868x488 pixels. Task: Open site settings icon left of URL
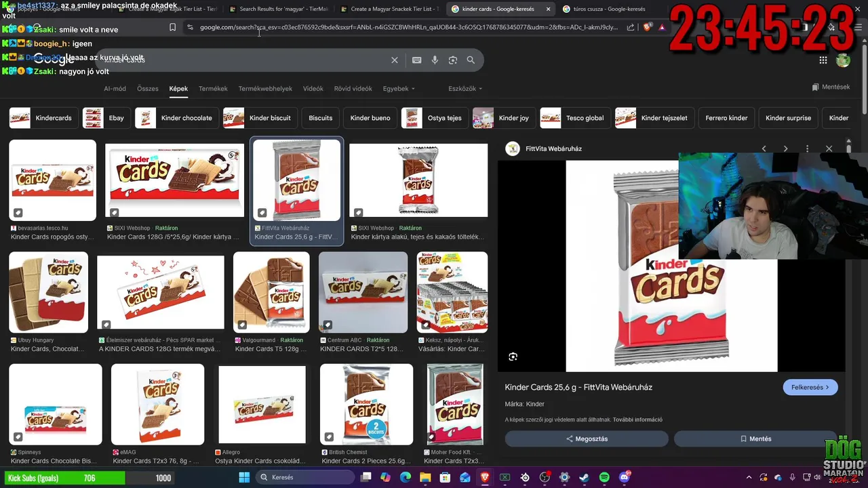190,27
